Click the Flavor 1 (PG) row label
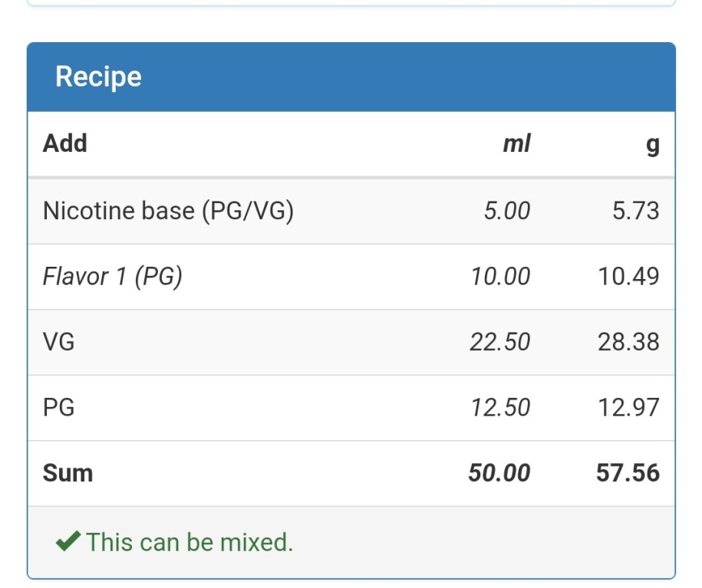 pos(112,276)
